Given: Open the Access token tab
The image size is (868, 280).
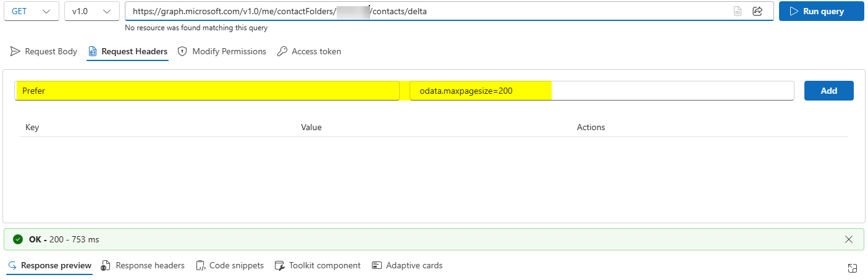Looking at the screenshot, I should coord(309,52).
